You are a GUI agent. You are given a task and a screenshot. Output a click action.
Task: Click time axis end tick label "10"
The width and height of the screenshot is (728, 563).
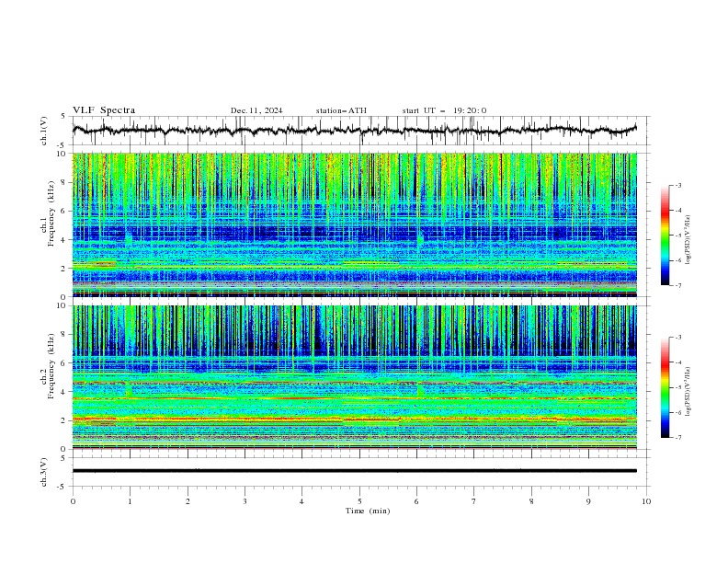coord(646,501)
